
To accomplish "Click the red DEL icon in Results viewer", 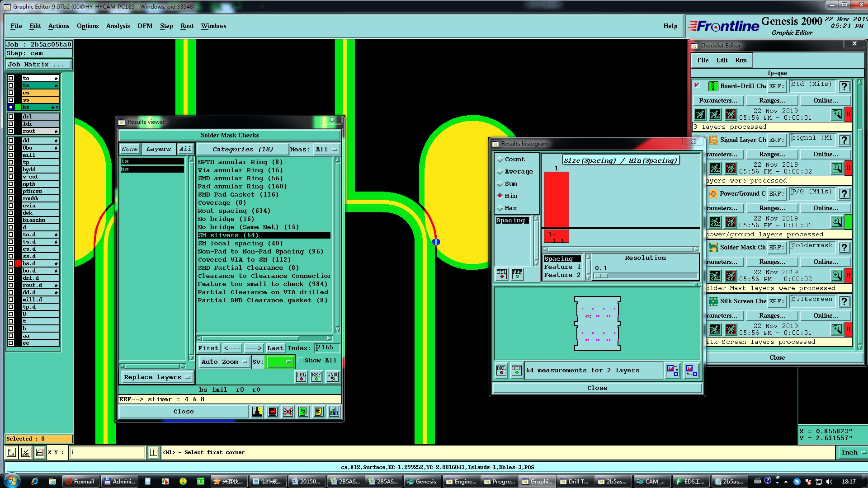I will pyautogui.click(x=301, y=377).
